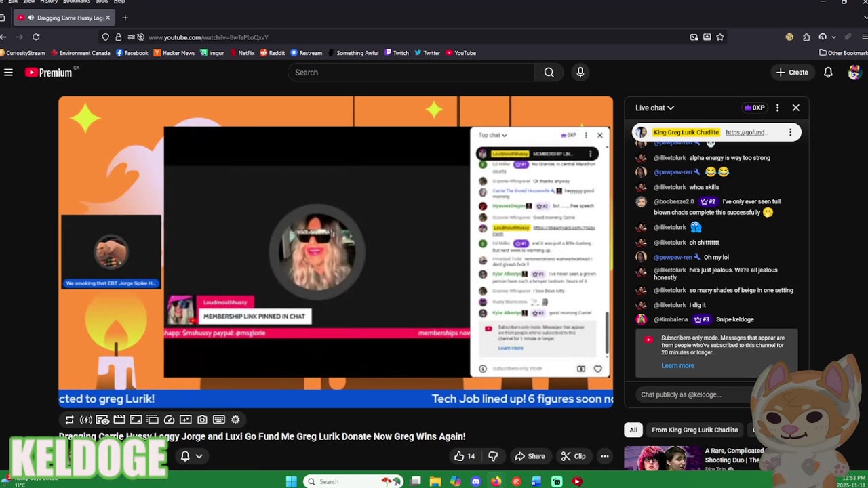The image size is (868, 488).
Task: Start voice search with the microphone
Action: pos(580,73)
